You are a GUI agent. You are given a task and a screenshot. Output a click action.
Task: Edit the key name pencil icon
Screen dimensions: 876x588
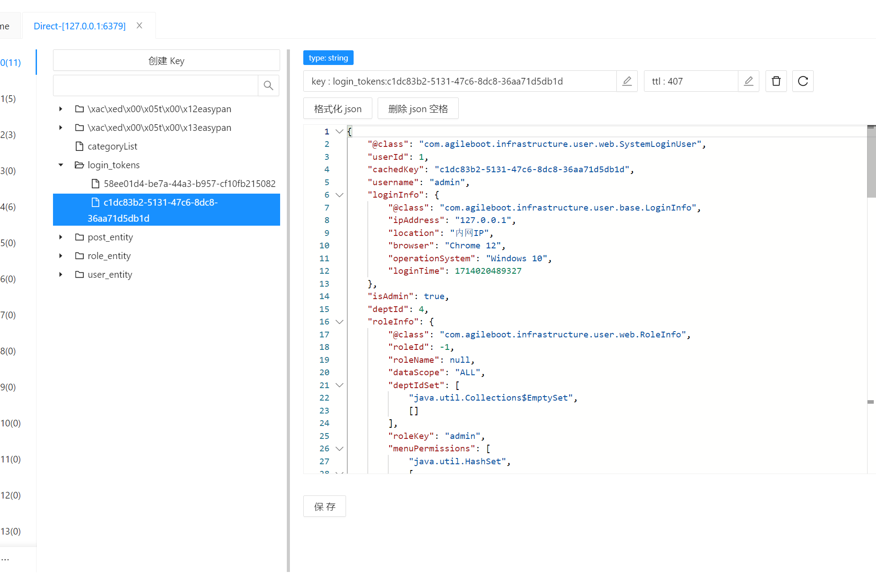tap(627, 81)
